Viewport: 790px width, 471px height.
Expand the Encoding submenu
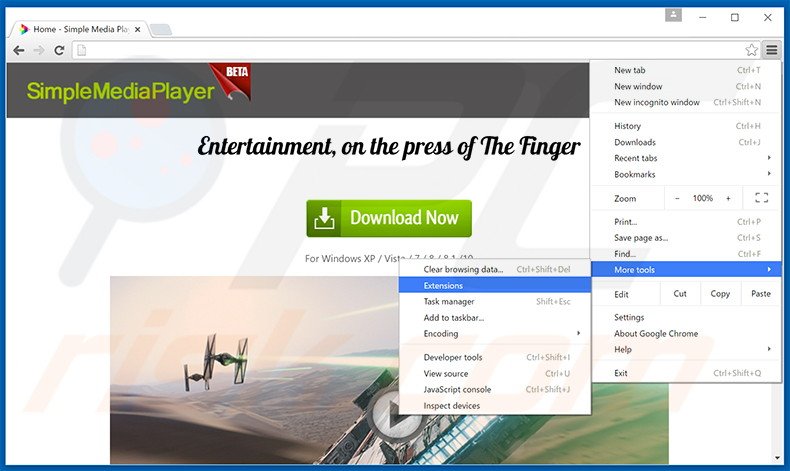[495, 333]
